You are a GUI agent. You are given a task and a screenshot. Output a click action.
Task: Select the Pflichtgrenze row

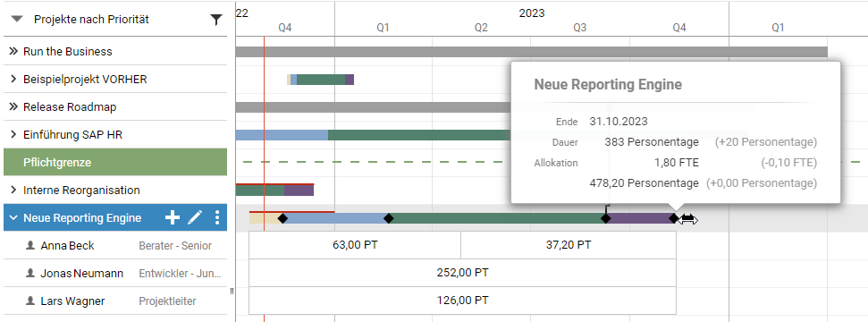point(115,163)
